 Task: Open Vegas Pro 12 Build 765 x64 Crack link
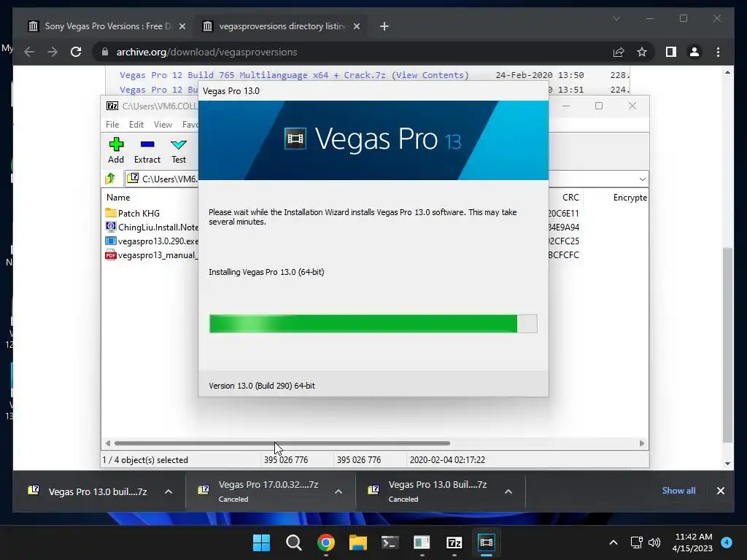pos(252,75)
